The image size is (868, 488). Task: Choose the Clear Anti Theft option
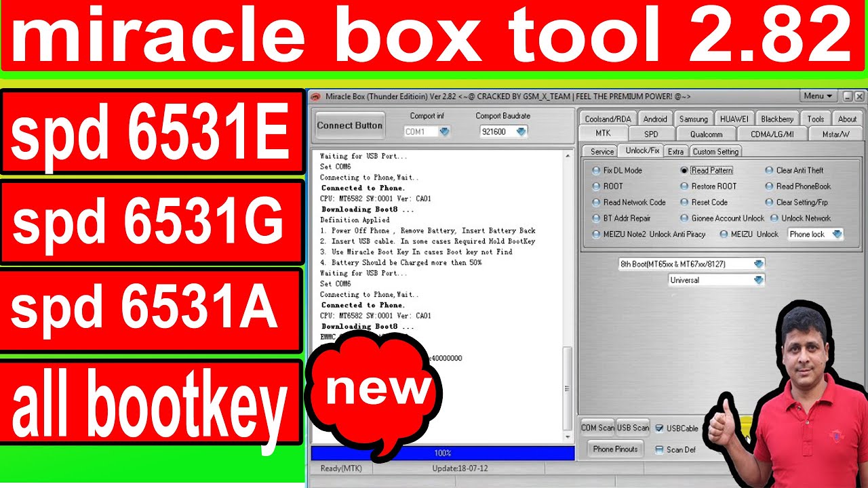pos(794,170)
